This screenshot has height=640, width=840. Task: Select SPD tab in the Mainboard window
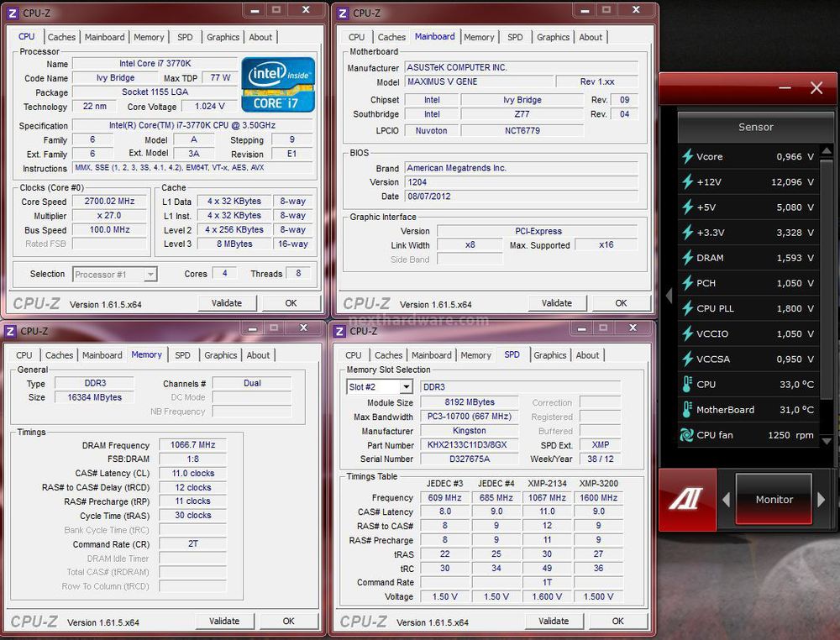click(x=515, y=37)
